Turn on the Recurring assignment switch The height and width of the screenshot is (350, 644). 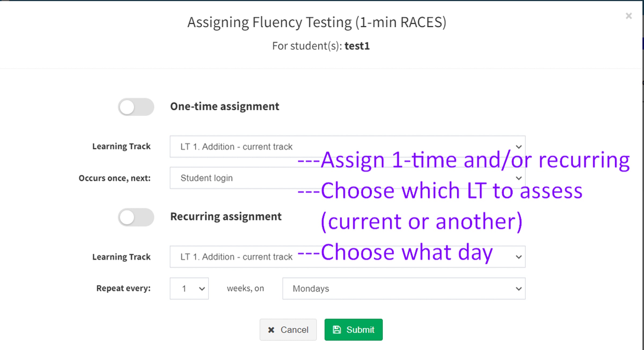[x=136, y=217]
